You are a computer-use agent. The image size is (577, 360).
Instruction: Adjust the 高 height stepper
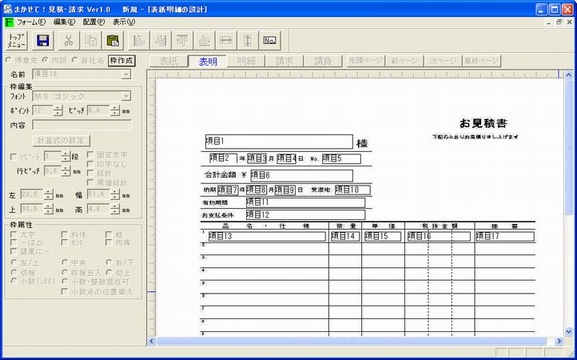115,209
